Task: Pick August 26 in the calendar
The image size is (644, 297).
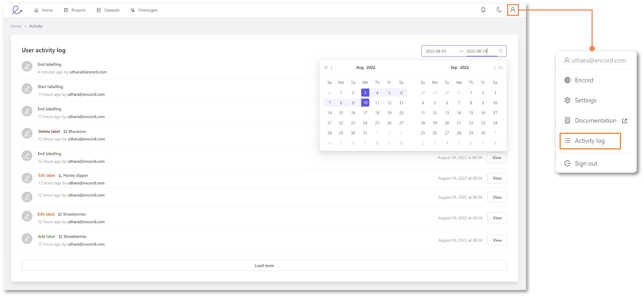Action: pos(389,123)
